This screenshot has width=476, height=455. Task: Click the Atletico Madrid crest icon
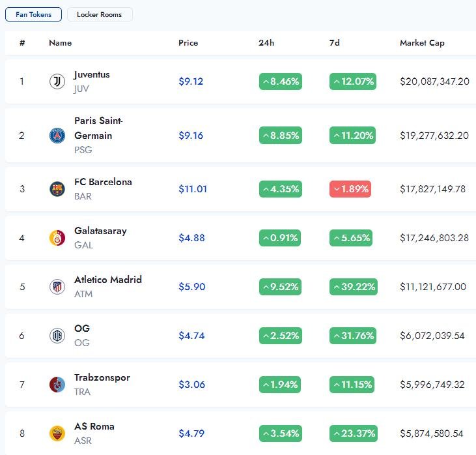[x=57, y=287]
